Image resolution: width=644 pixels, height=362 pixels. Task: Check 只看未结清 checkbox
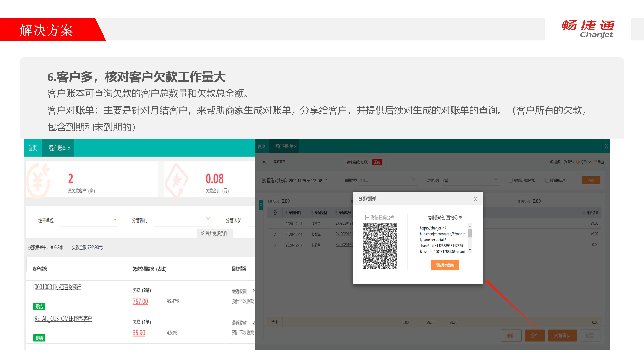(x=547, y=180)
